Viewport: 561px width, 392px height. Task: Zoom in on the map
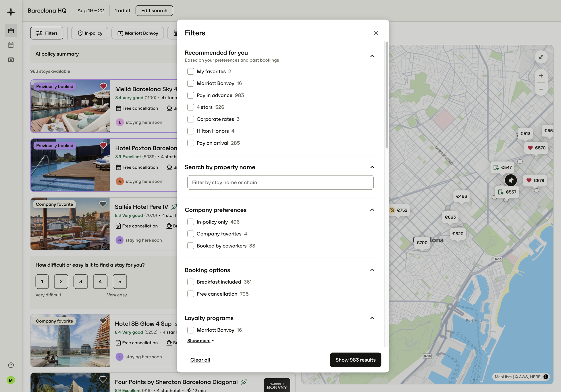(541, 76)
